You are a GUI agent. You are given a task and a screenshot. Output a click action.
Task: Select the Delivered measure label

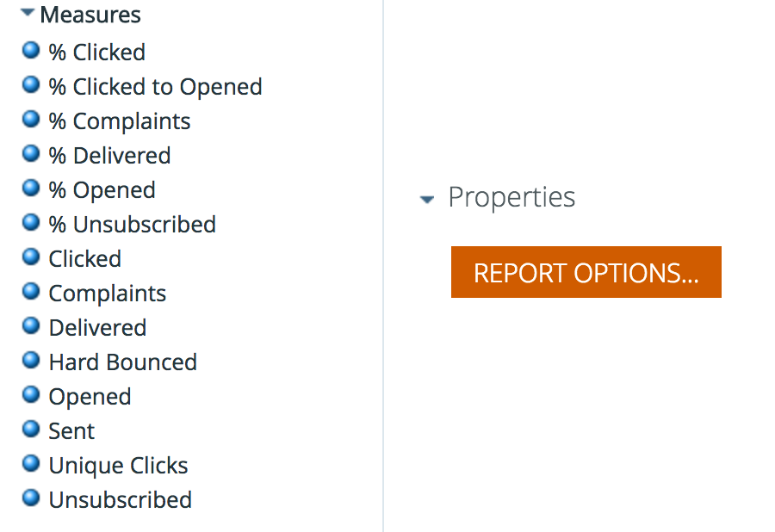point(97,328)
